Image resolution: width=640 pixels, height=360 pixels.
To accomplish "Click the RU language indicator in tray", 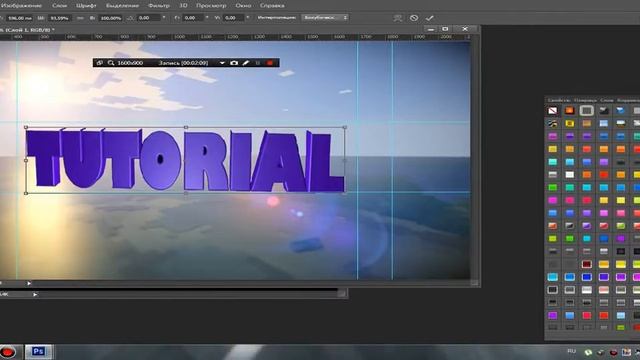I will click(572, 351).
